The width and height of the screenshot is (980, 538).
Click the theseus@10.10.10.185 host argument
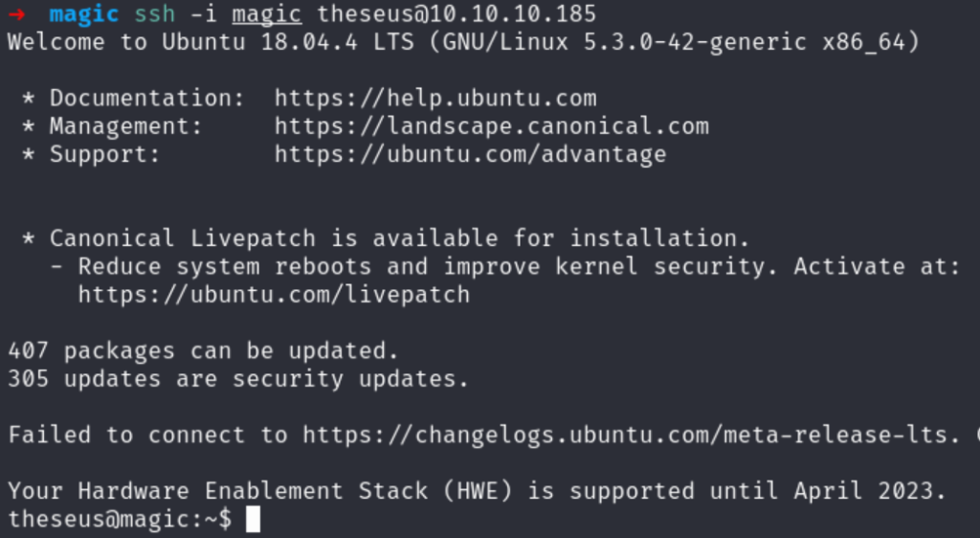tap(457, 14)
